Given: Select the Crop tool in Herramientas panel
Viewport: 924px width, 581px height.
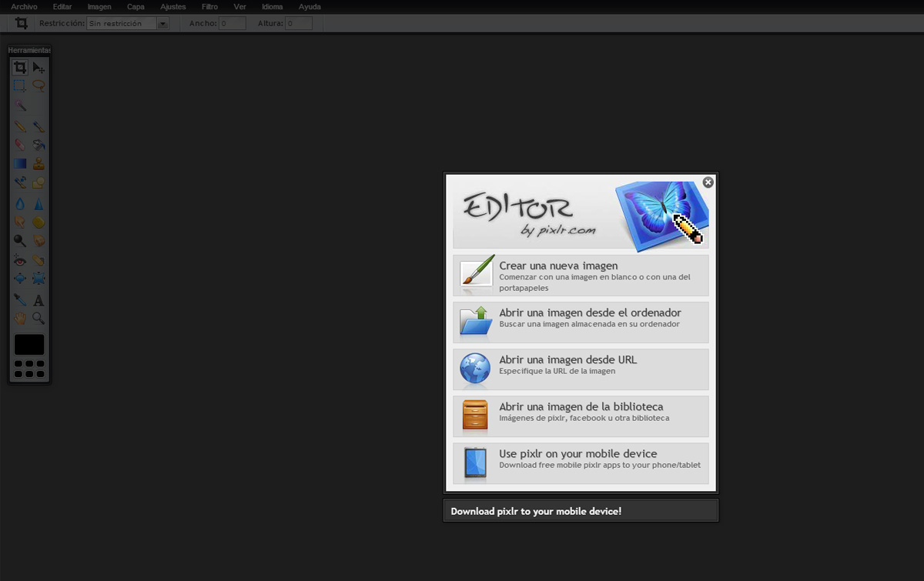Looking at the screenshot, I should (x=20, y=68).
